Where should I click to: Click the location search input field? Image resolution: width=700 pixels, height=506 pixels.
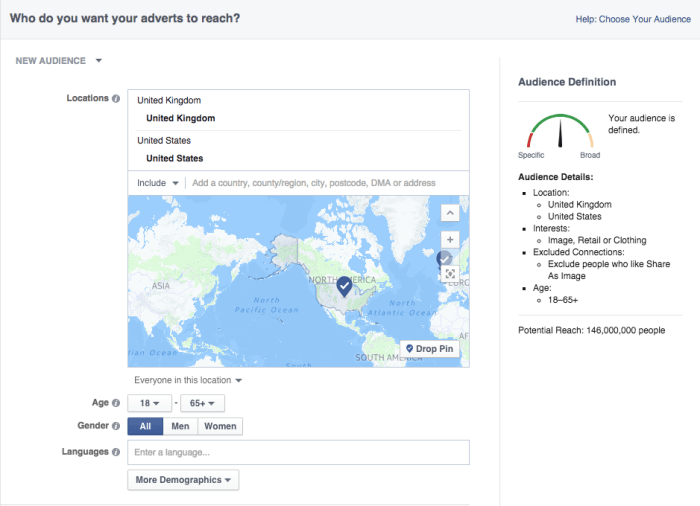328,183
